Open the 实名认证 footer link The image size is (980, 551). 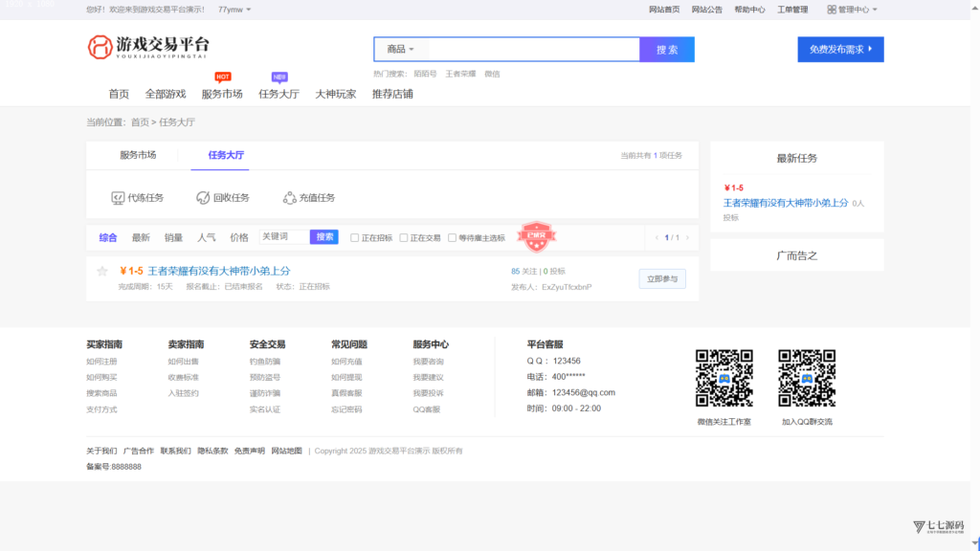(265, 409)
